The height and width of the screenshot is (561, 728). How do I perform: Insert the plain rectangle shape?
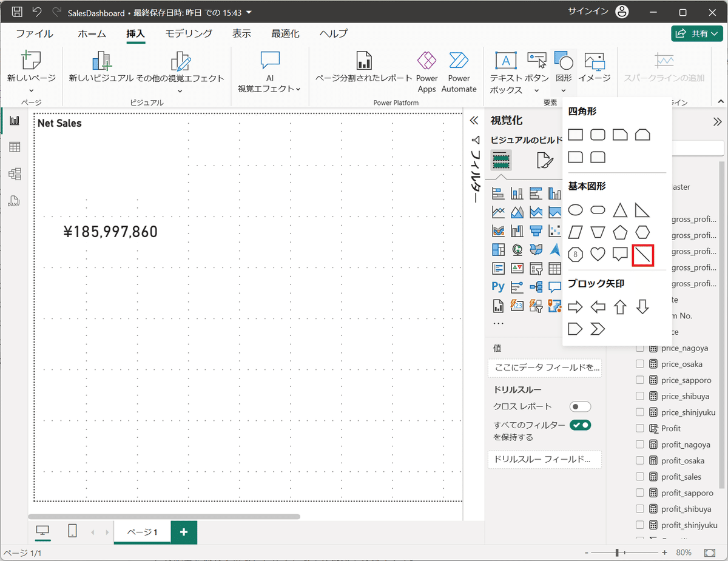(x=575, y=135)
